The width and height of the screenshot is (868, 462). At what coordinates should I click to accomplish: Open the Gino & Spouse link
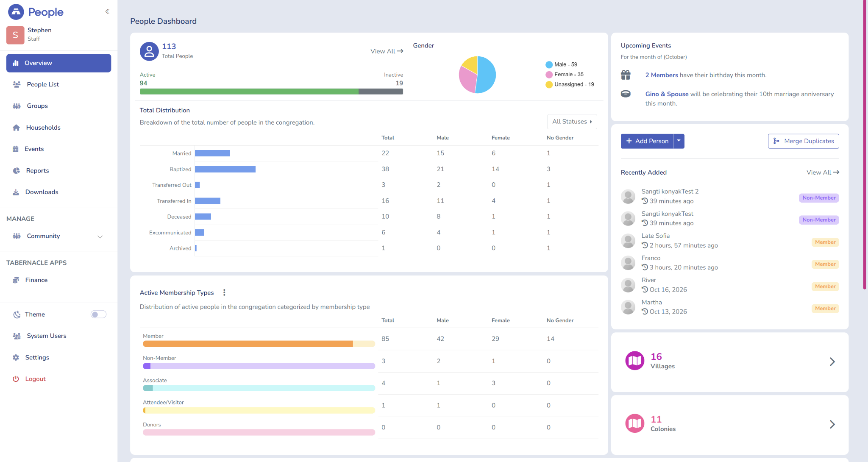point(667,94)
